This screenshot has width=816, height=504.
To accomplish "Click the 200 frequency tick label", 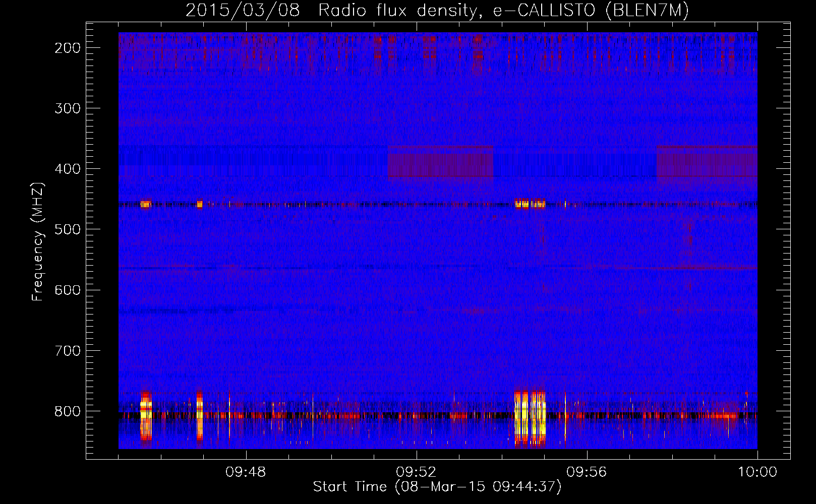I will coord(68,48).
